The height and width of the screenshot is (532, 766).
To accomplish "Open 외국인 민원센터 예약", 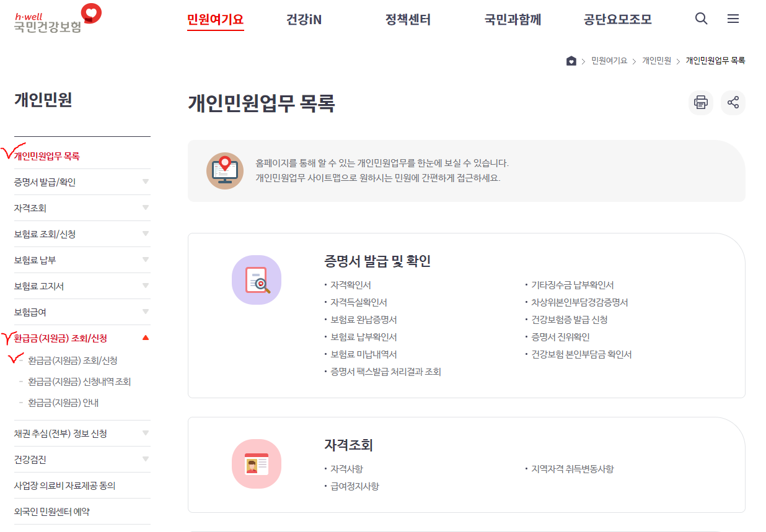I will click(52, 512).
